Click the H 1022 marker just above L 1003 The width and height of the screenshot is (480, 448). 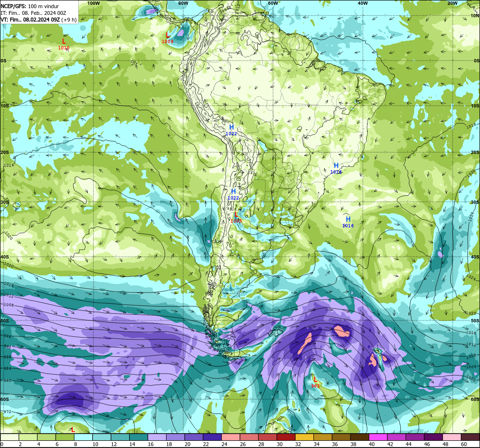pyautogui.click(x=233, y=194)
